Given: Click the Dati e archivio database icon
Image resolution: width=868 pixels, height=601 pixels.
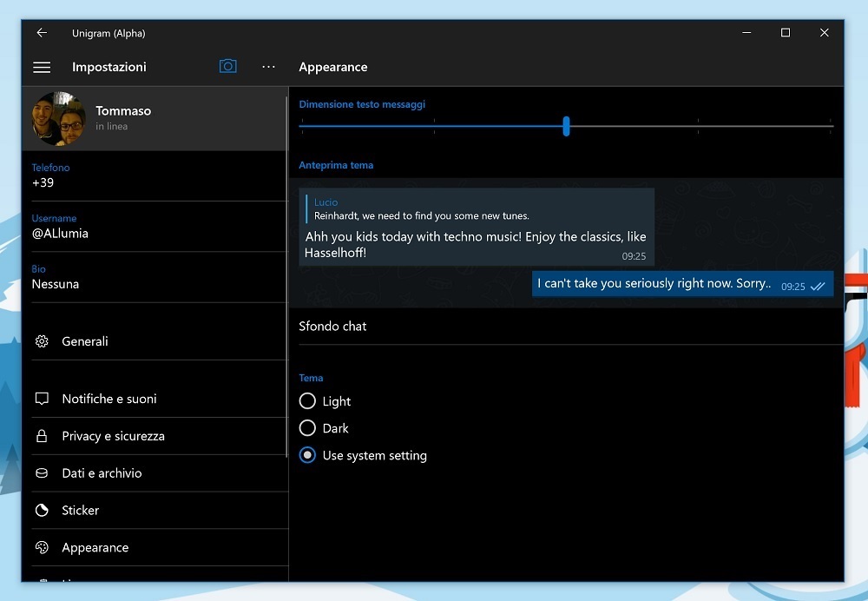Looking at the screenshot, I should pos(42,473).
